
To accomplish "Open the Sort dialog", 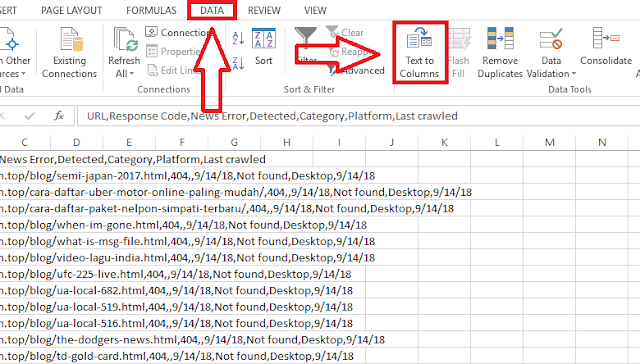I will [x=264, y=47].
